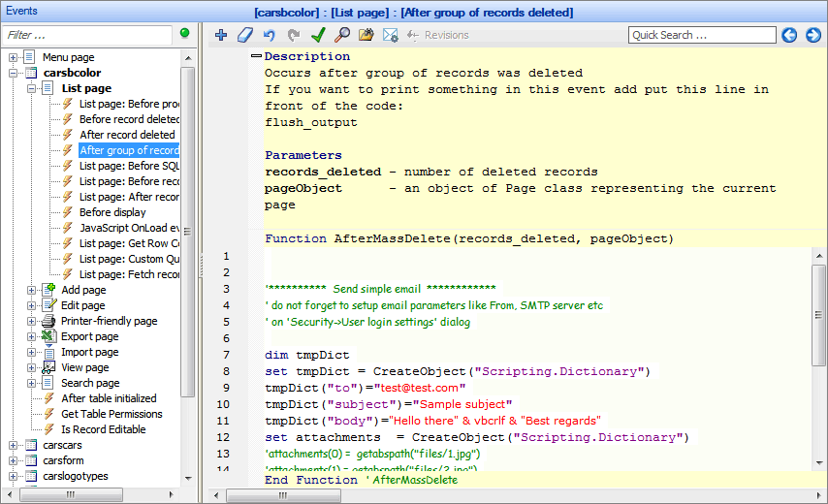Expand the Printer-friendly page node

click(32, 322)
